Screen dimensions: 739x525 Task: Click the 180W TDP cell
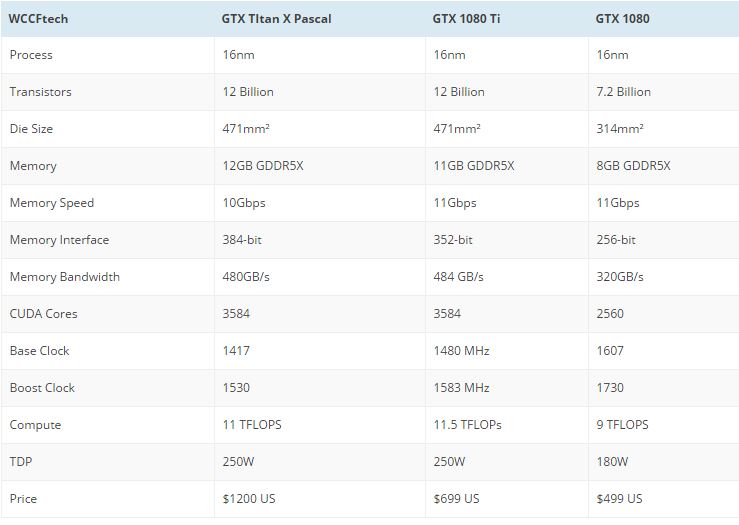tap(612, 462)
